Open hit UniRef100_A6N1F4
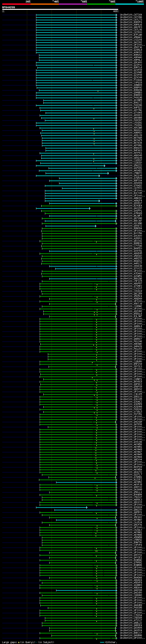Screen dimensions: 146x644 131,201
